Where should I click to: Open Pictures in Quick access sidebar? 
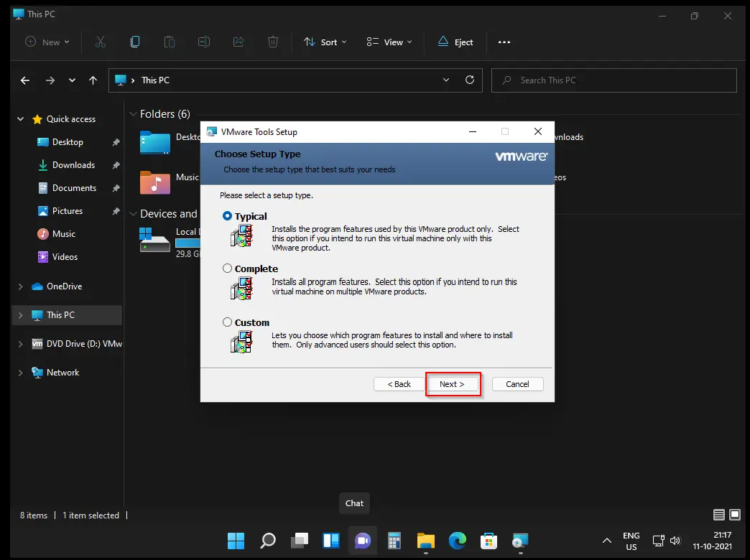coord(68,211)
